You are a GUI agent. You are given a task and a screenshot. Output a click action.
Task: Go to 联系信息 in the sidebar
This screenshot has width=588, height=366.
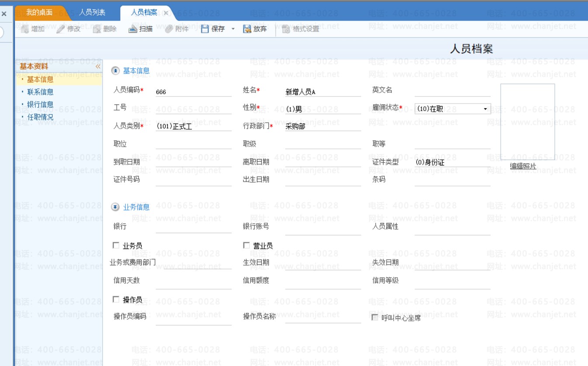coord(40,92)
